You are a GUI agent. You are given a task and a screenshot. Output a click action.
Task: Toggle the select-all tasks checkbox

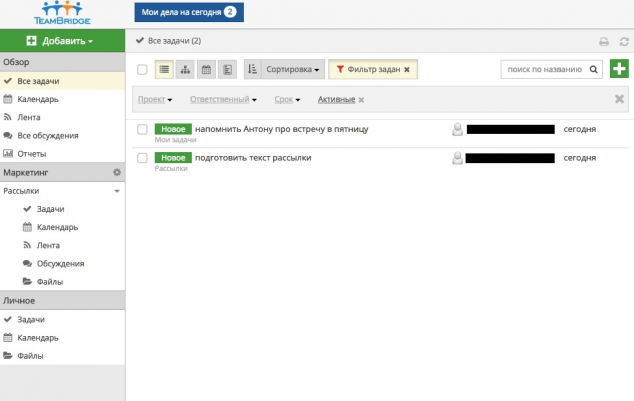[x=142, y=70]
